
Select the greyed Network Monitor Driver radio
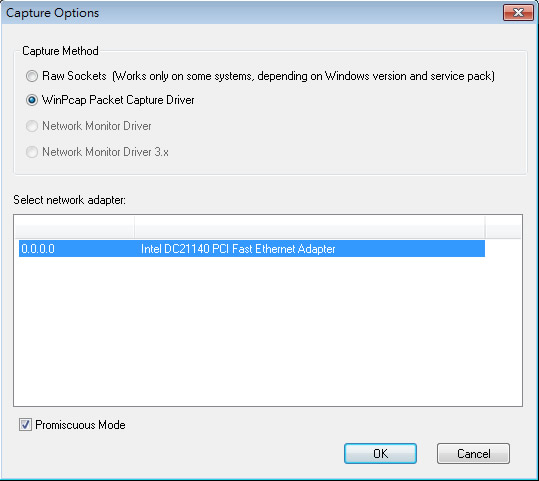pyautogui.click(x=32, y=126)
